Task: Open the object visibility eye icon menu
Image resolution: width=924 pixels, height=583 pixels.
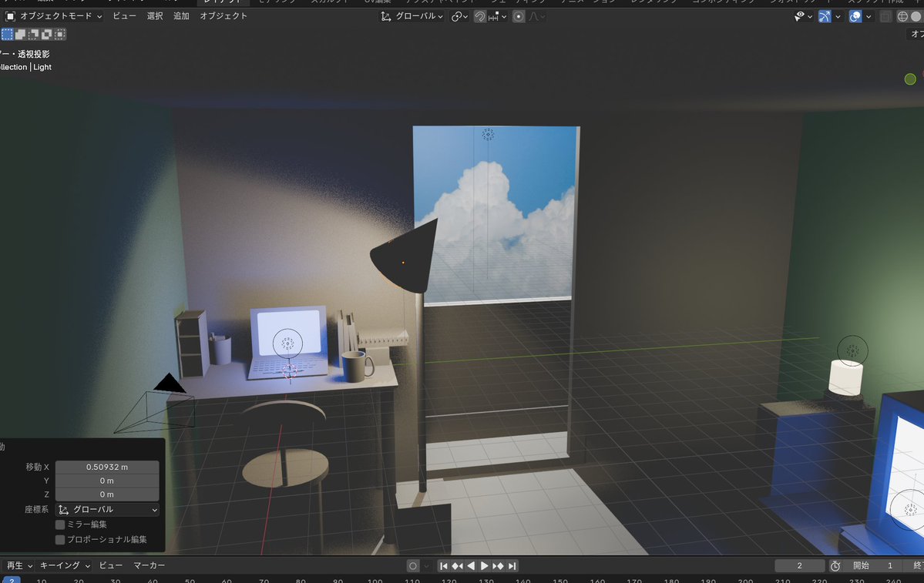Action: pos(803,16)
